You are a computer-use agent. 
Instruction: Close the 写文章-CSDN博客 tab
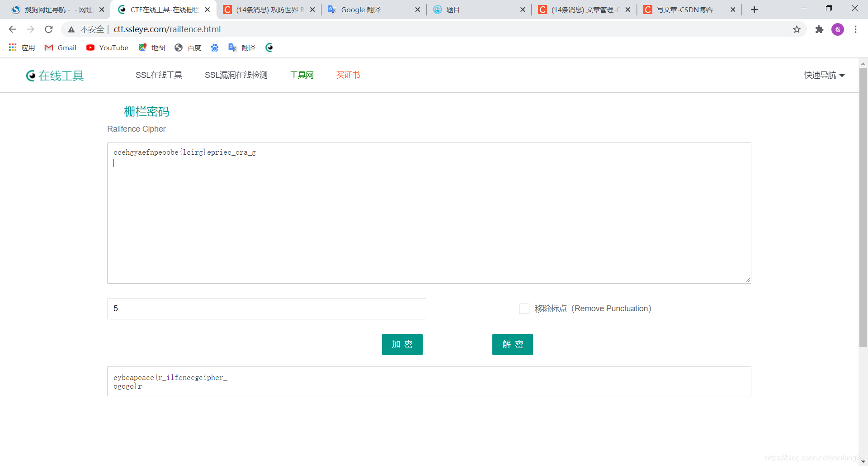733,10
